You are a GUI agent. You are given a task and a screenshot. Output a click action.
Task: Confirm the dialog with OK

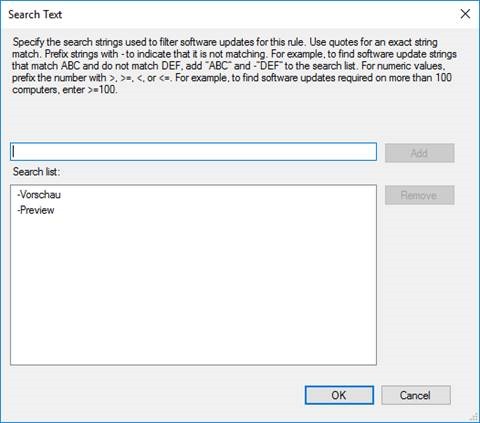[x=339, y=395]
